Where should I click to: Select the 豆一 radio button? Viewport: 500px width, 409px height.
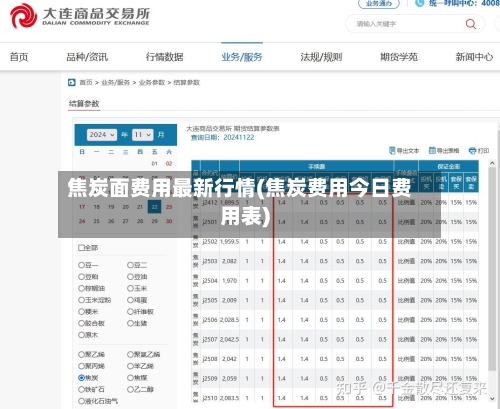[81, 265]
